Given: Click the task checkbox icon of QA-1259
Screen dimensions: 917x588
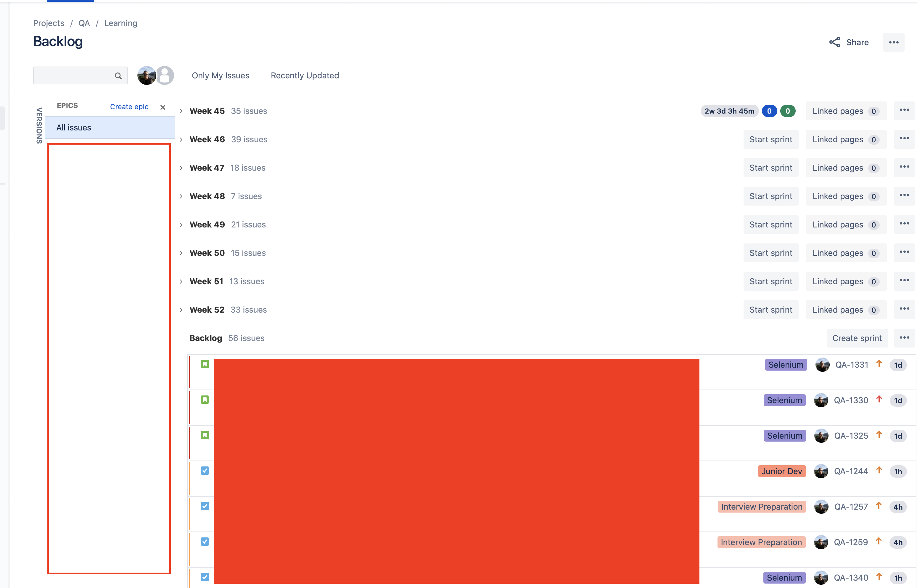Looking at the screenshot, I should click(205, 542).
